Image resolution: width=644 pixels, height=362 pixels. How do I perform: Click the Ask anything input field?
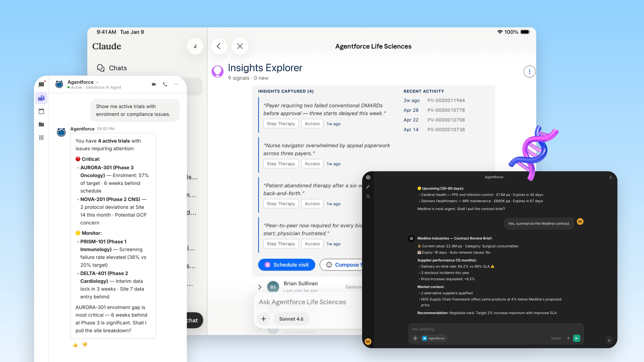click(x=496, y=329)
